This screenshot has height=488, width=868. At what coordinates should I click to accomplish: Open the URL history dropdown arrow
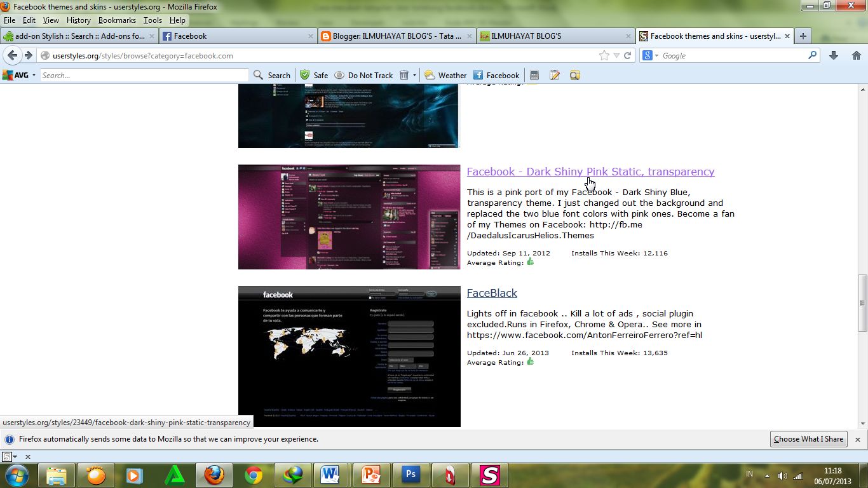click(616, 55)
